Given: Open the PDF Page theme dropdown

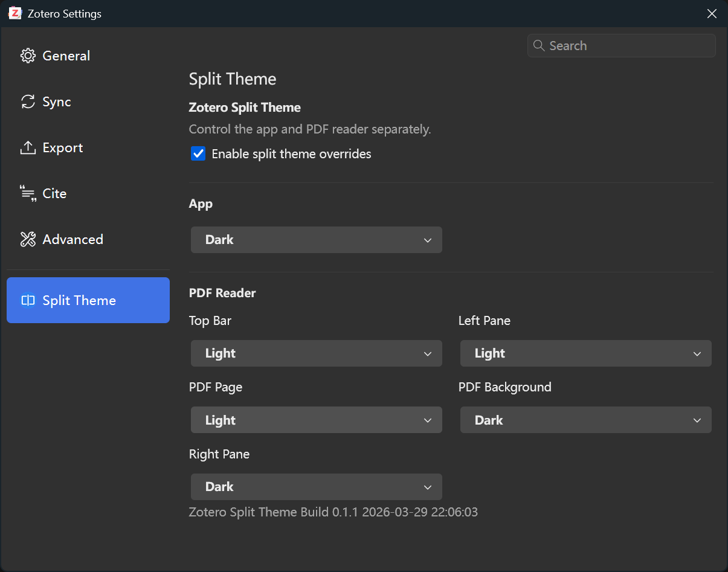Looking at the screenshot, I should [x=317, y=420].
